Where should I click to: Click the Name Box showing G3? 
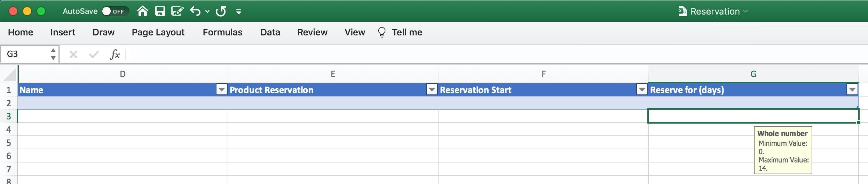(x=26, y=54)
